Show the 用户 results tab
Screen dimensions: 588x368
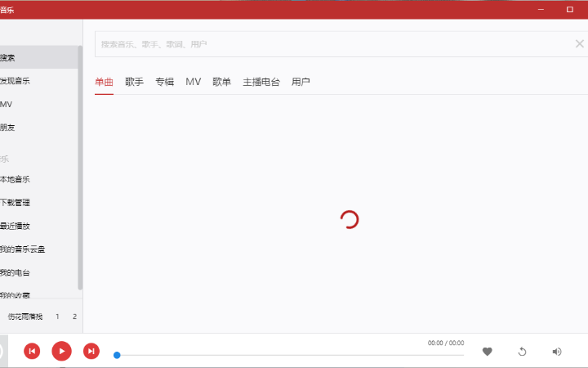click(301, 82)
